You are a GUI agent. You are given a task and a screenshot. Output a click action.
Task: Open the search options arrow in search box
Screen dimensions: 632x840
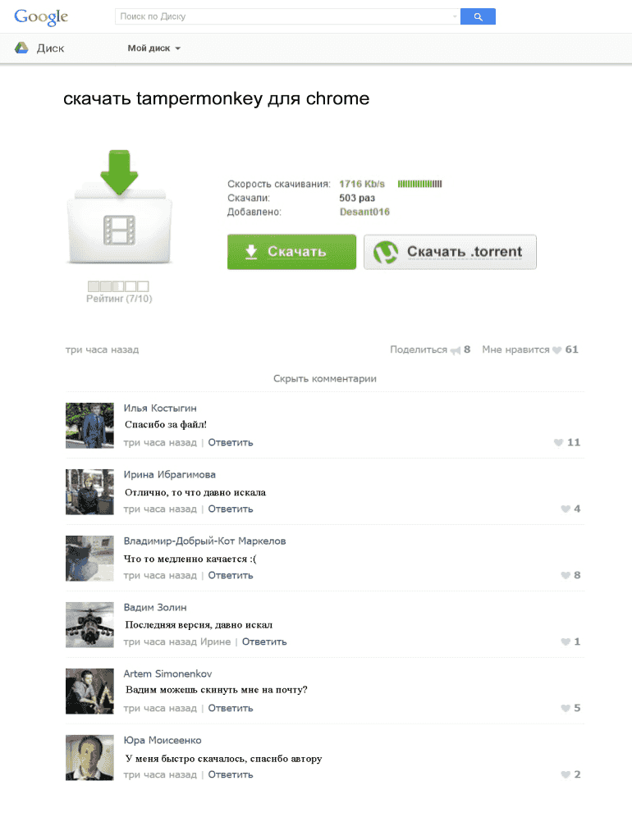pyautogui.click(x=455, y=16)
